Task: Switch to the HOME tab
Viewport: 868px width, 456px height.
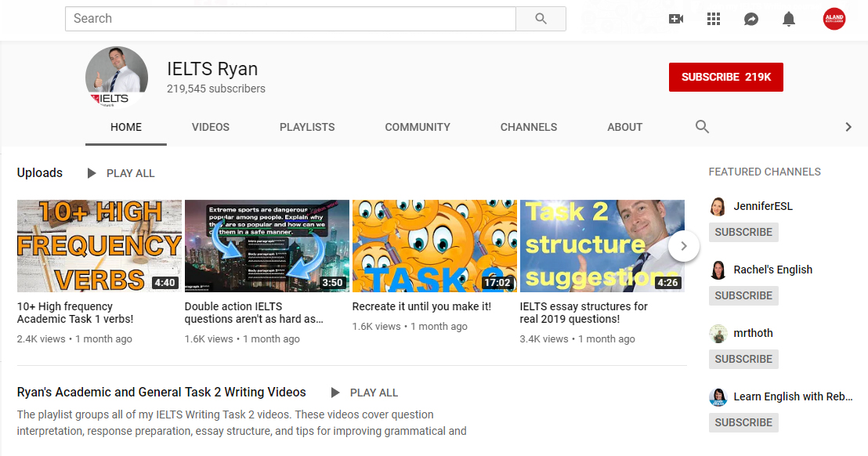Action: (125, 127)
